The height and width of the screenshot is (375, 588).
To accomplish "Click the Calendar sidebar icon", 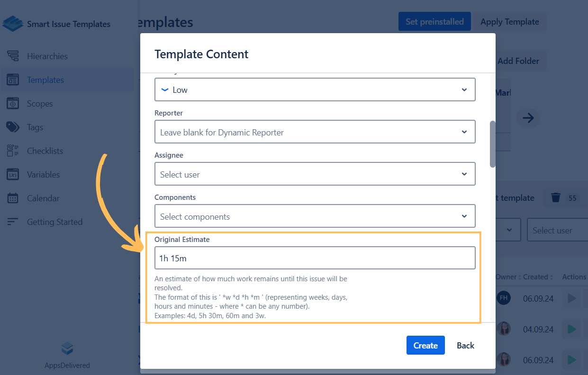I will [13, 198].
